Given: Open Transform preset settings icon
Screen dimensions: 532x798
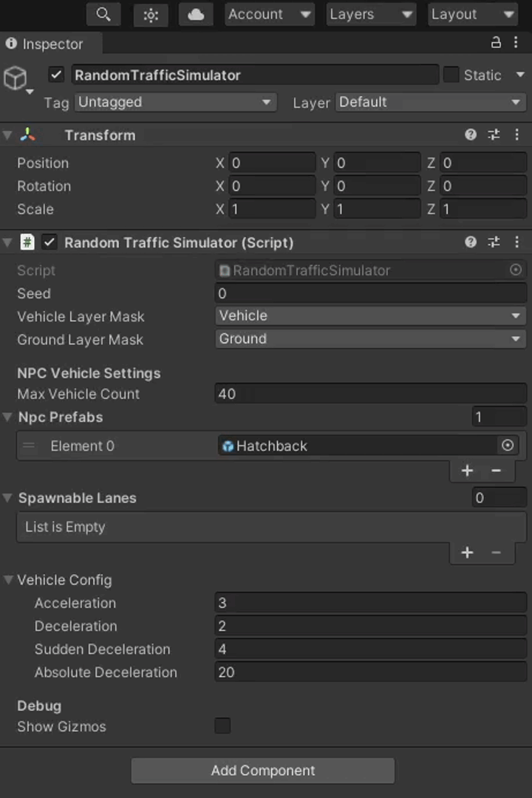Looking at the screenshot, I should click(x=494, y=134).
